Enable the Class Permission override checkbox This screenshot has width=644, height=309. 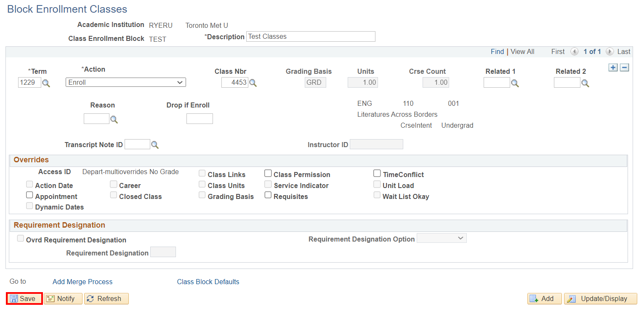[x=268, y=174]
